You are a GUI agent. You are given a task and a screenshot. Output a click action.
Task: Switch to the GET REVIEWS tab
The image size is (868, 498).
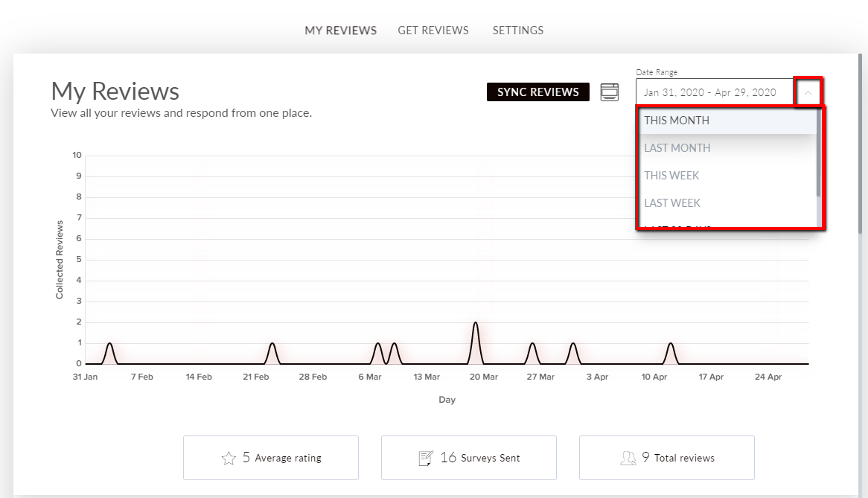click(433, 31)
